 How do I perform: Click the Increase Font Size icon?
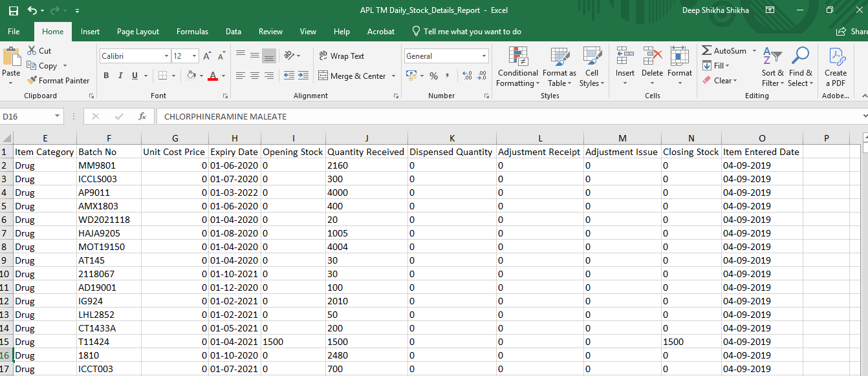(x=206, y=56)
